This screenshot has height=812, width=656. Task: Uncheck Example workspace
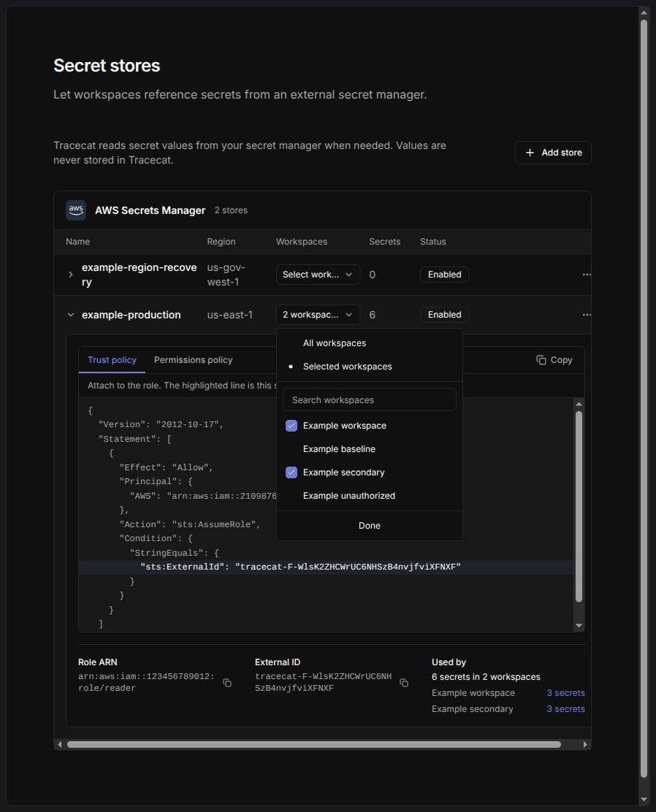click(291, 426)
